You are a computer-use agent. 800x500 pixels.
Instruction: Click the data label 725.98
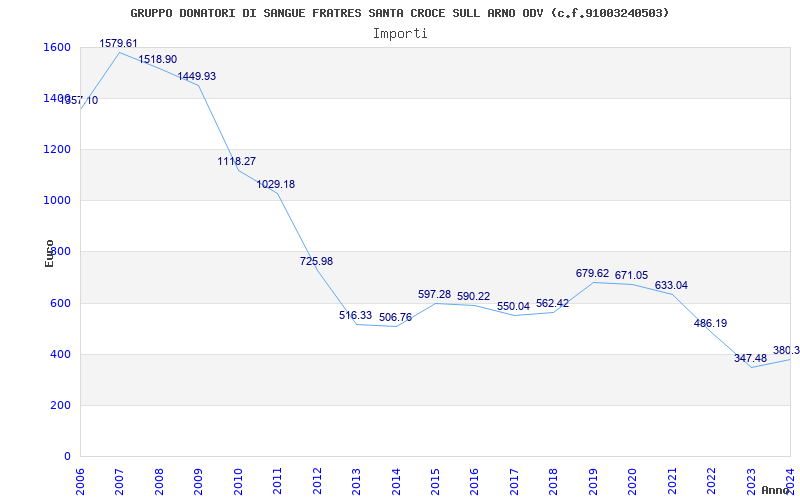click(x=316, y=261)
